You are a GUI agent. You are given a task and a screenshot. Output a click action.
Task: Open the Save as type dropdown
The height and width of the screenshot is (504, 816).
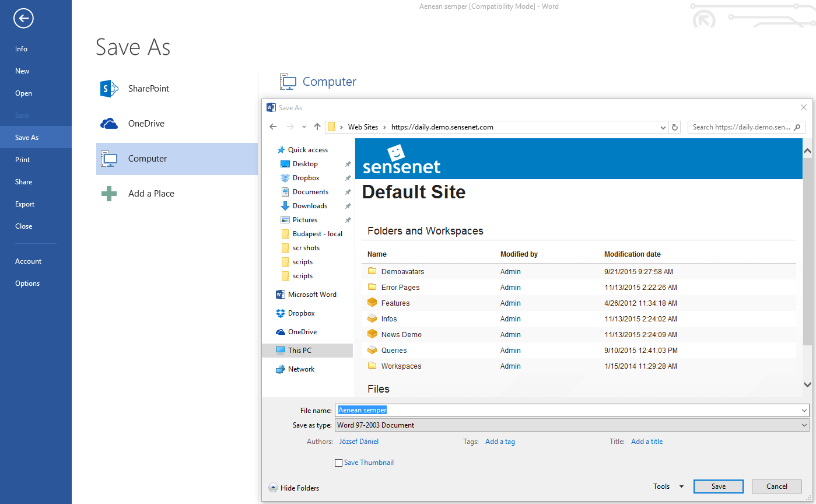click(805, 425)
